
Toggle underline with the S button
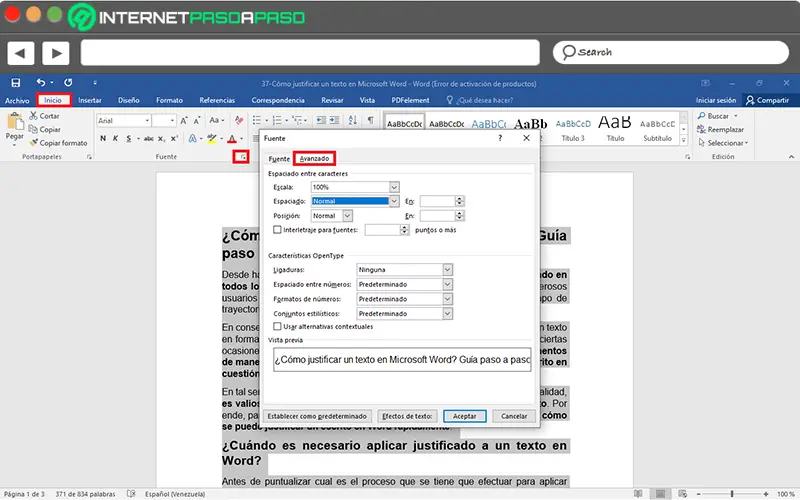pyautogui.click(x=129, y=138)
